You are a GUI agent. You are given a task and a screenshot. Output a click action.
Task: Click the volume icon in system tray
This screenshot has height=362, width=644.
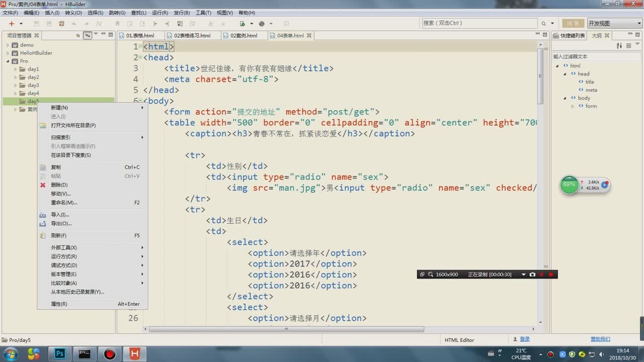(x=602, y=354)
